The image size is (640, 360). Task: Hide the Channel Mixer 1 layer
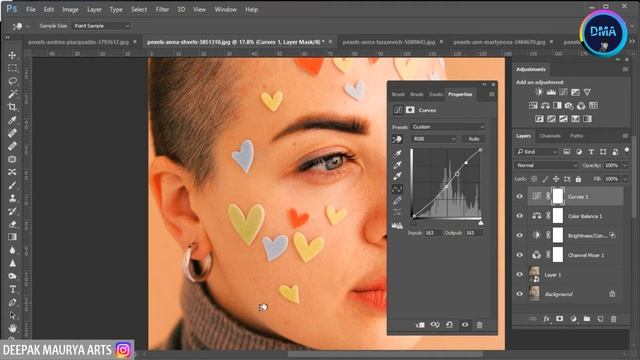[x=520, y=255]
